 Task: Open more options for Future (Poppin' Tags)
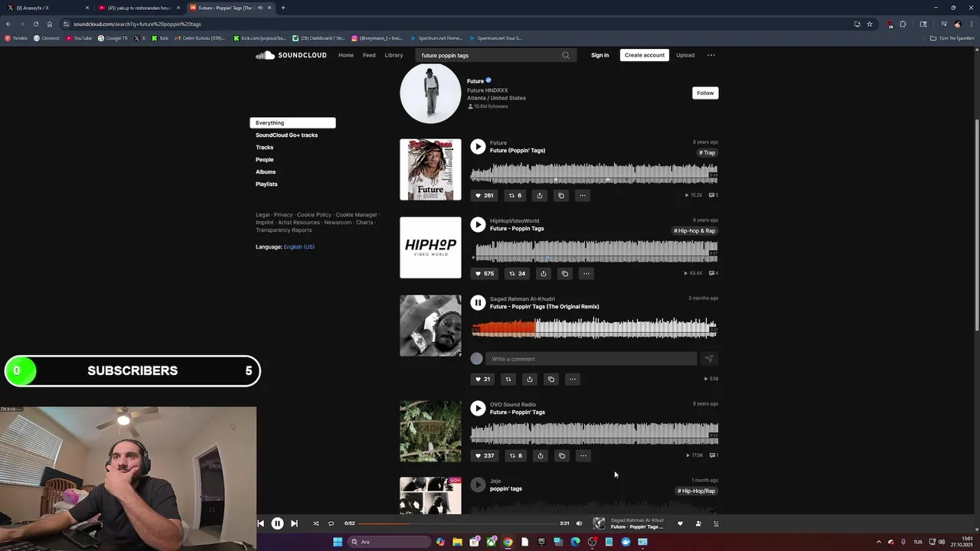(582, 195)
